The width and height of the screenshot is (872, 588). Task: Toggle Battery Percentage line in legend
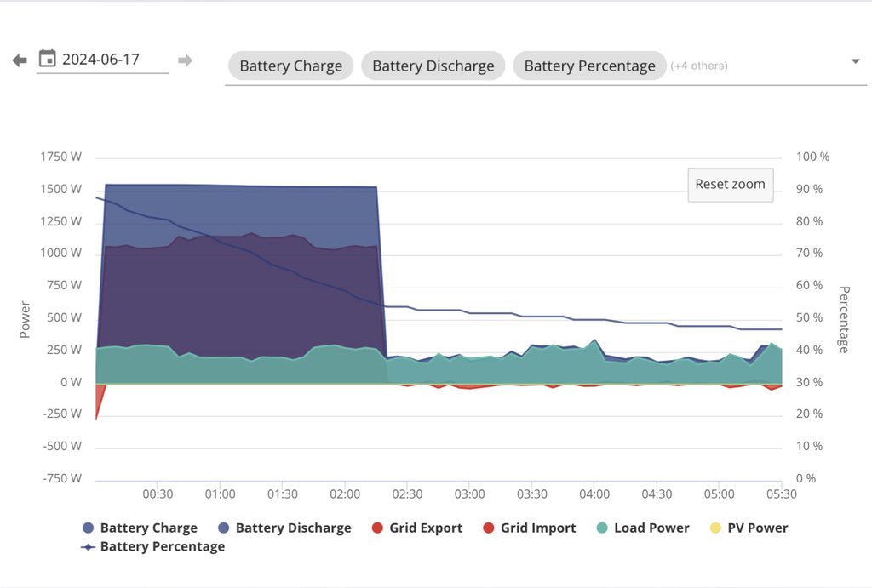point(162,546)
